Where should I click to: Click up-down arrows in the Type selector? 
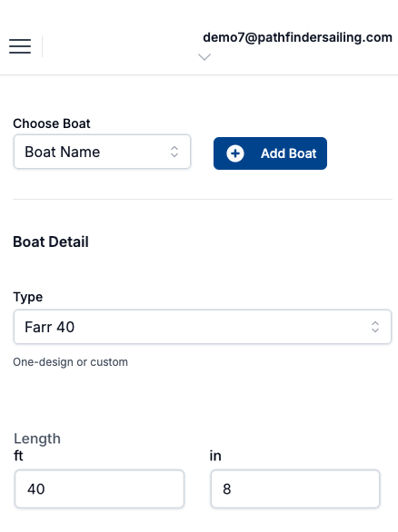pos(375,327)
